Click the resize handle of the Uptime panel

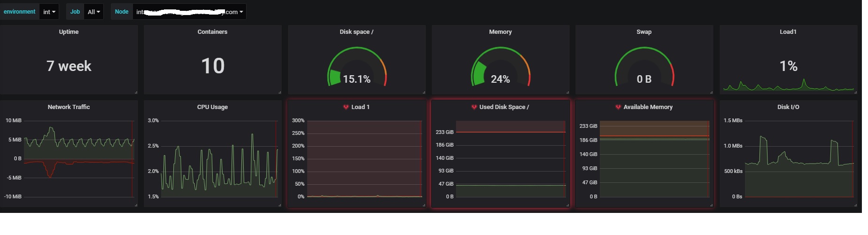click(x=136, y=92)
